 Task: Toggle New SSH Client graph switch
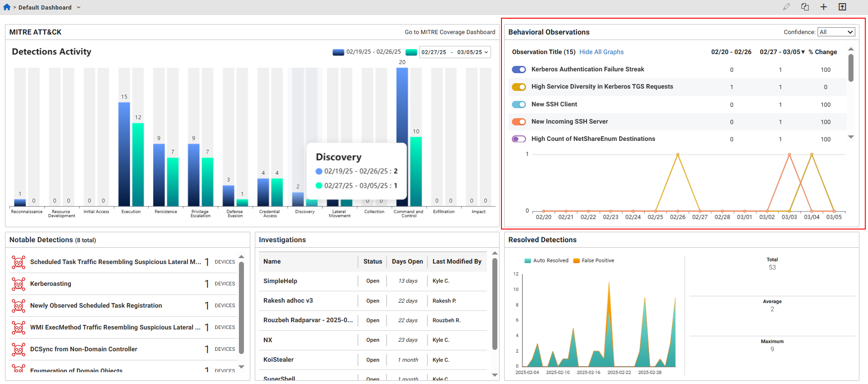tap(519, 105)
